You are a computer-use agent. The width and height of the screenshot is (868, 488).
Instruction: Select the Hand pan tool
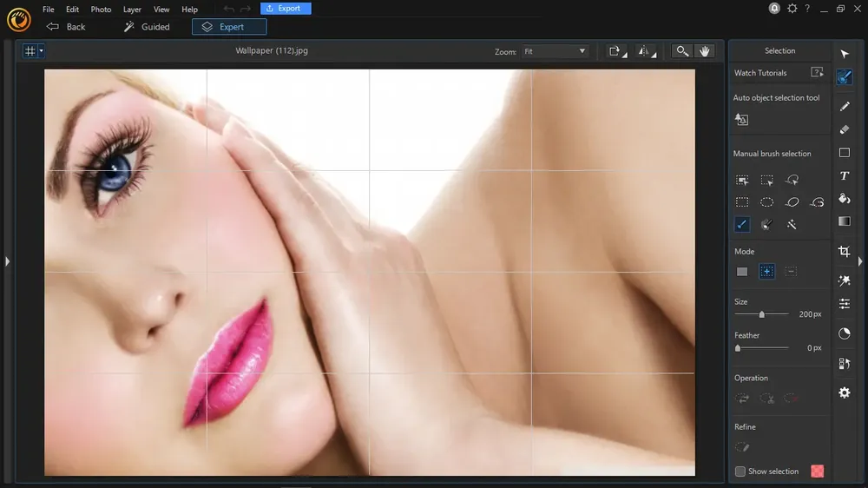point(705,51)
